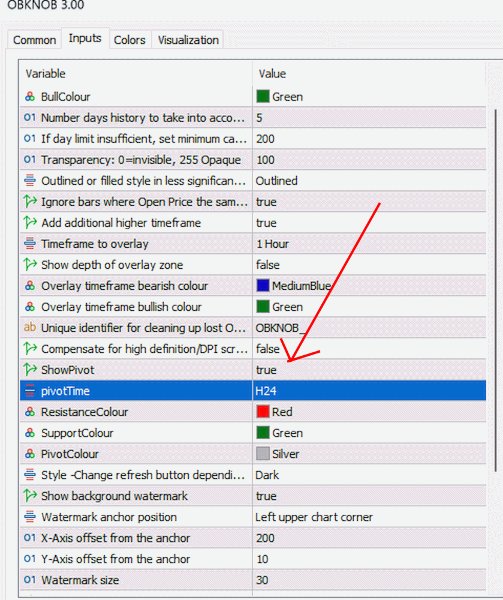Click the color icon next to ResistanceColour
The image size is (503, 600).
tap(30, 412)
